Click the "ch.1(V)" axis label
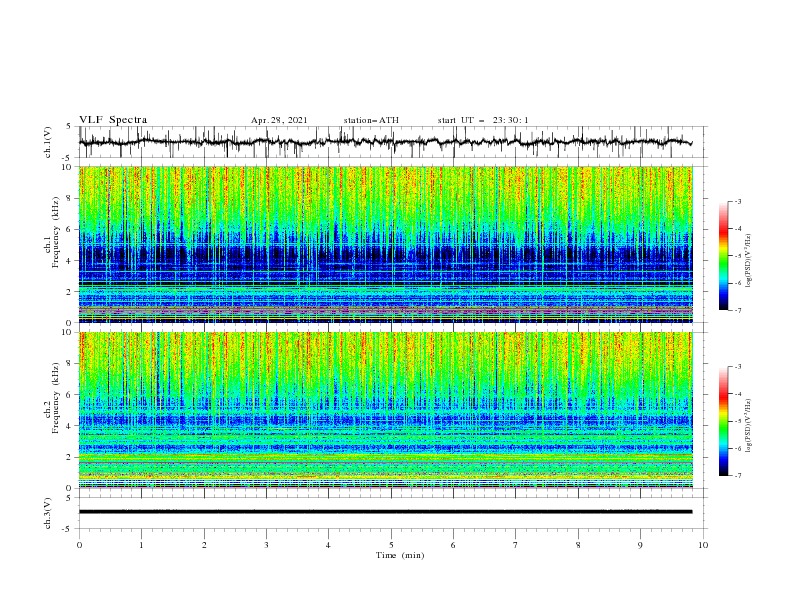792x612 pixels. click(x=47, y=142)
